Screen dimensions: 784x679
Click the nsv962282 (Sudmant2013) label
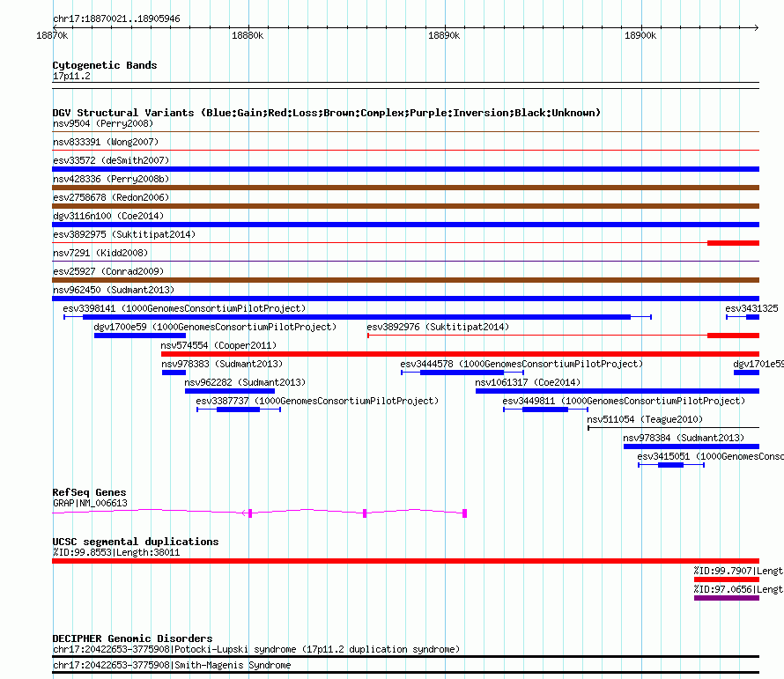point(245,382)
